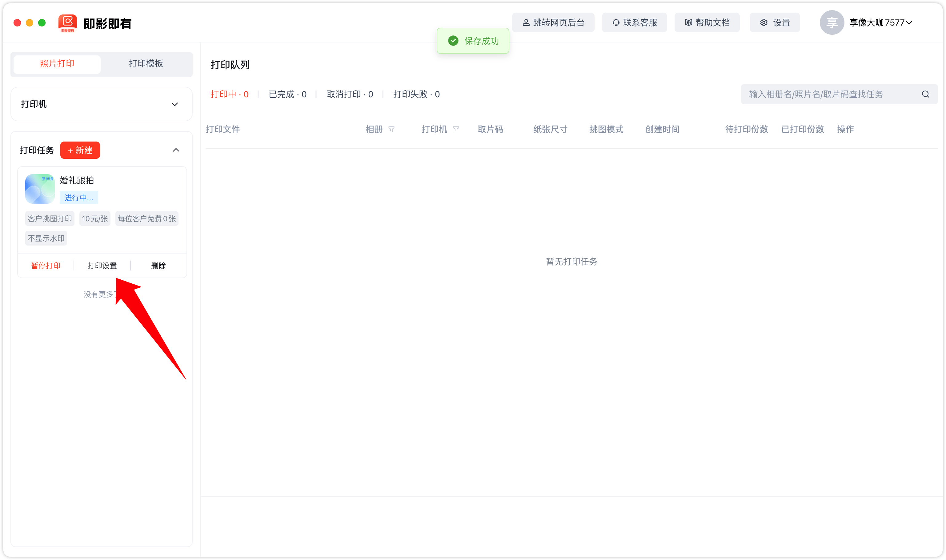This screenshot has width=946, height=560.
Task: Open the filter icon on 打印机 column
Action: pos(456,130)
